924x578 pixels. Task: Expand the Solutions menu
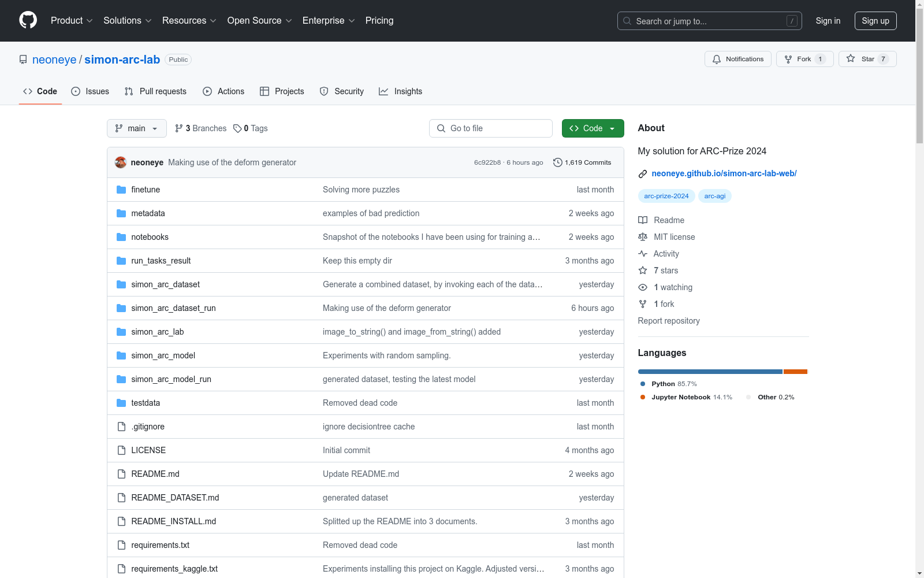(128, 21)
